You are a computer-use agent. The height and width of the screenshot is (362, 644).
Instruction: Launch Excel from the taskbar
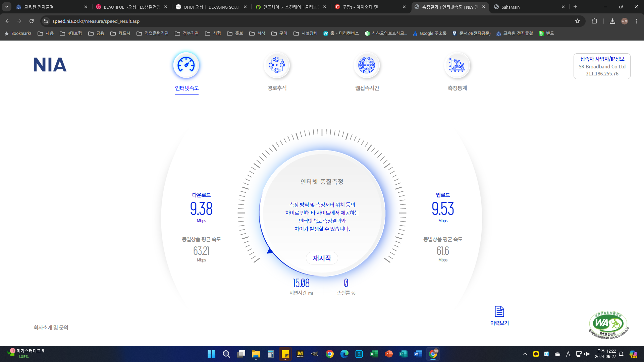tap(374, 354)
